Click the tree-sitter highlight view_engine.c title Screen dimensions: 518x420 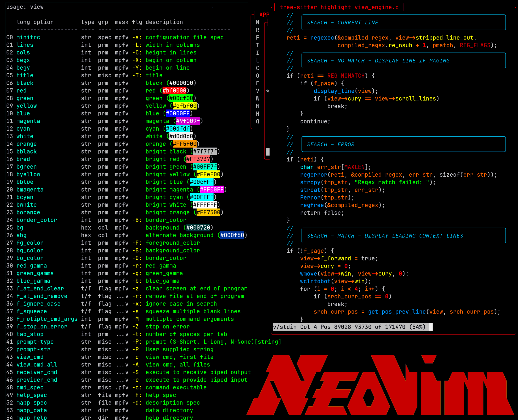[339, 7]
